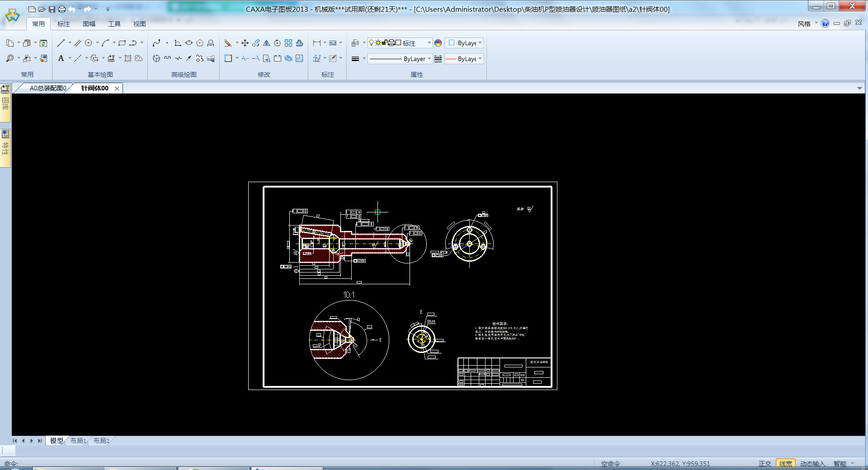
Task: Select the polygon drawing tool
Action: pyautogui.click(x=200, y=43)
